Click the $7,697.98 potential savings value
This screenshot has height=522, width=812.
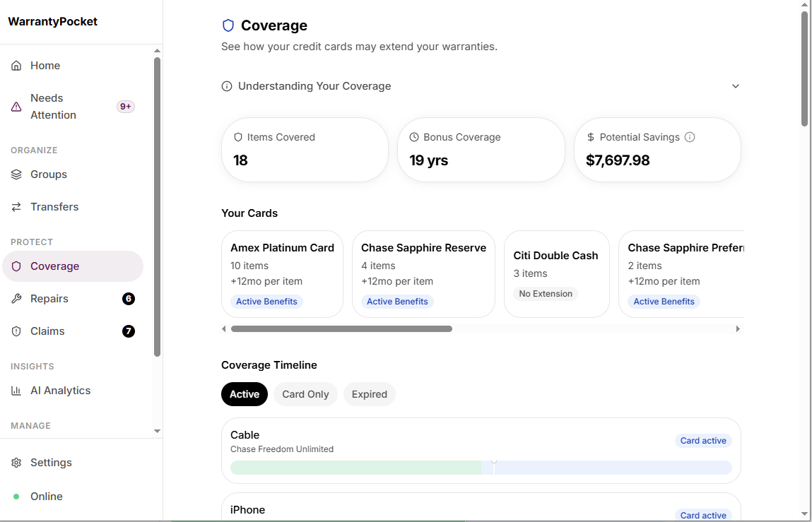618,160
